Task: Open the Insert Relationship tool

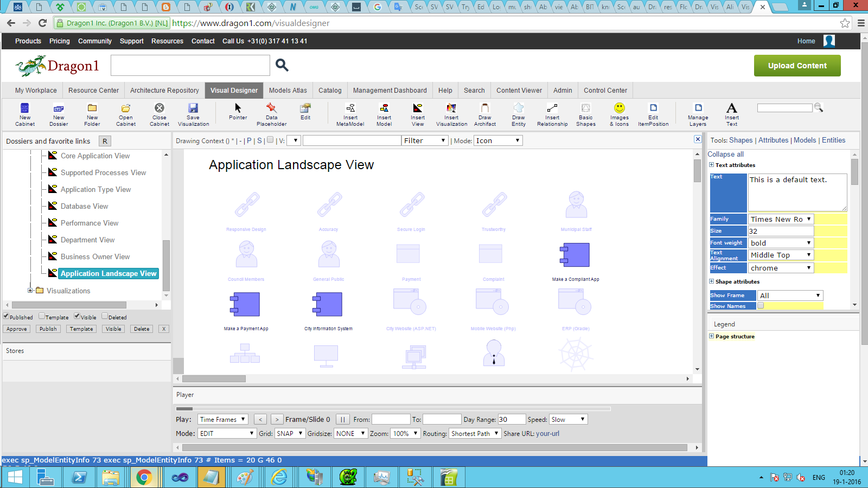Action: [552, 108]
